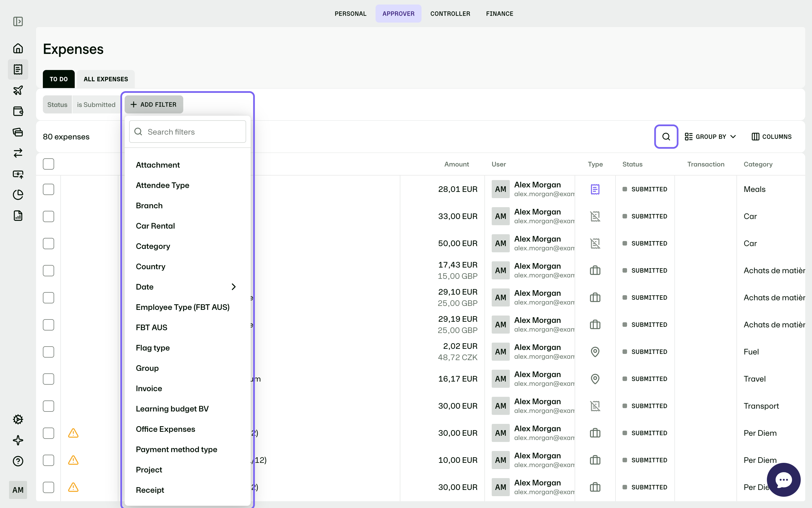Toggle the sidebar collapse icon
Viewport: 812px width, 508px height.
coord(18,21)
